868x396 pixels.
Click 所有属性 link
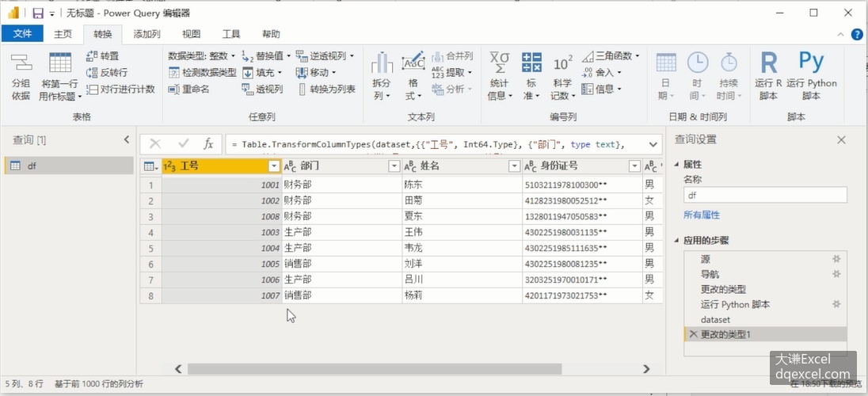tap(702, 215)
